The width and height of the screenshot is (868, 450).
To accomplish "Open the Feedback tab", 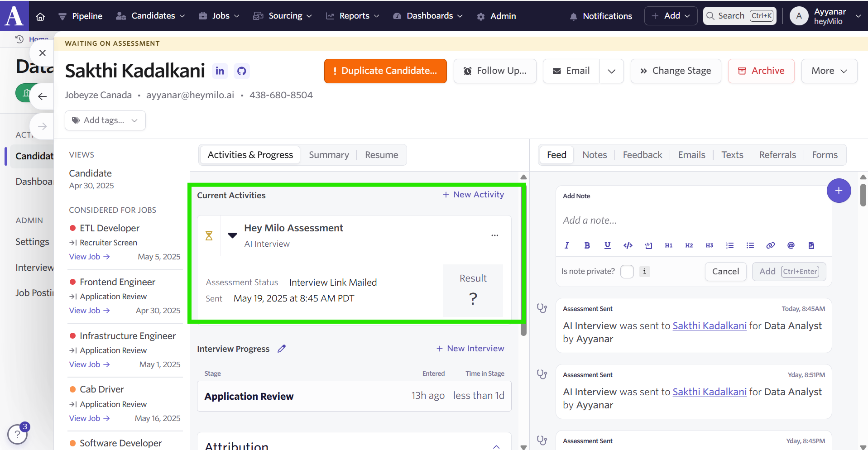I will coord(642,155).
